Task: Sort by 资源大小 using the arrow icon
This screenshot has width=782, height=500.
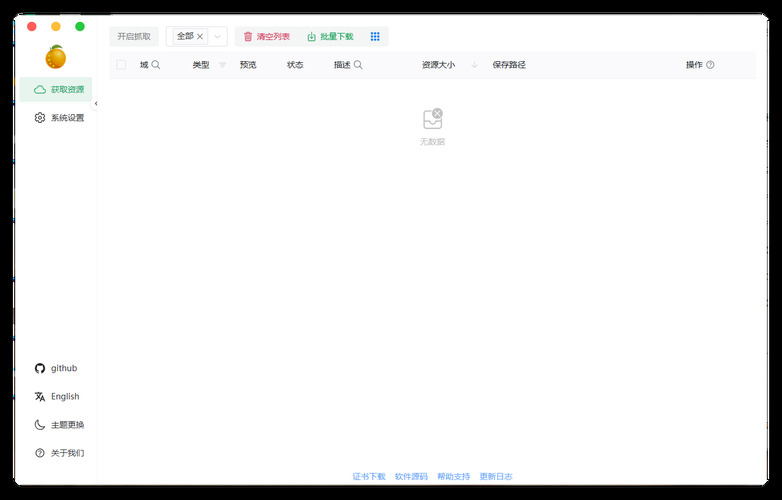Action: click(x=474, y=65)
